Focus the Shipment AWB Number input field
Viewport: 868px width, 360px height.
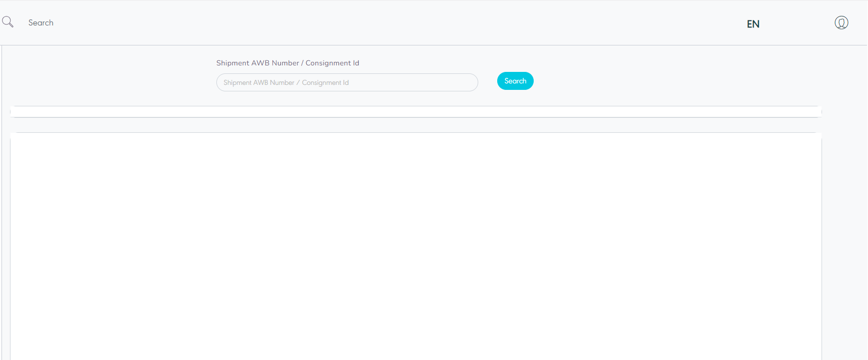pyautogui.click(x=347, y=82)
